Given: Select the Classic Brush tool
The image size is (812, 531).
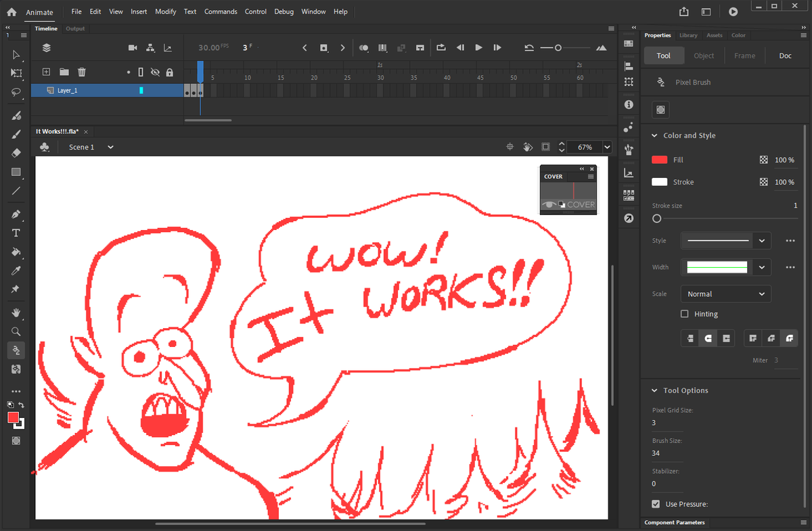Looking at the screenshot, I should pos(16,135).
